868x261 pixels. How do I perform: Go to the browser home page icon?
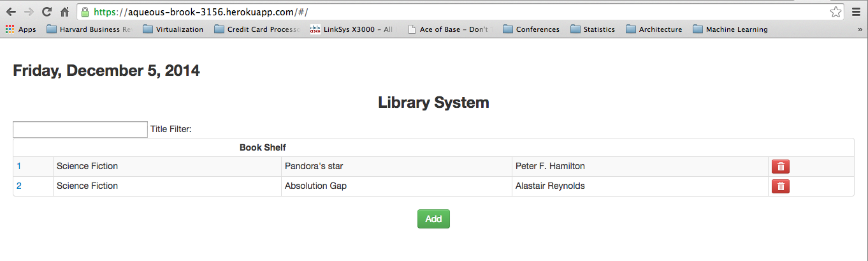coord(64,12)
